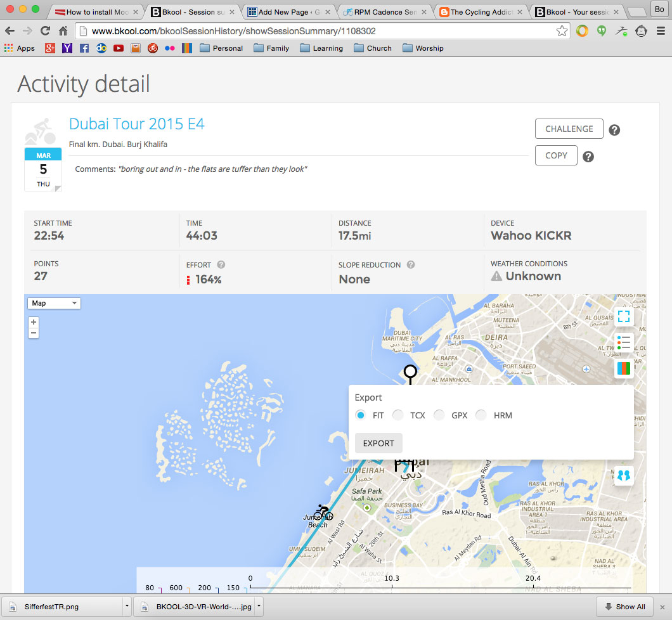Viewport: 672px width, 620px height.
Task: Open SifferfestTR.png download options arrow
Action: coord(127,606)
